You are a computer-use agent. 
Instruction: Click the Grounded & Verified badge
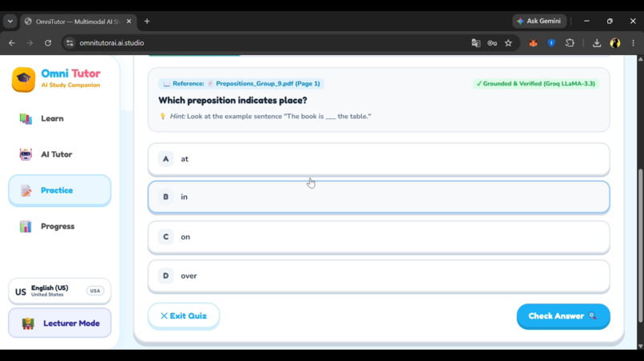535,84
